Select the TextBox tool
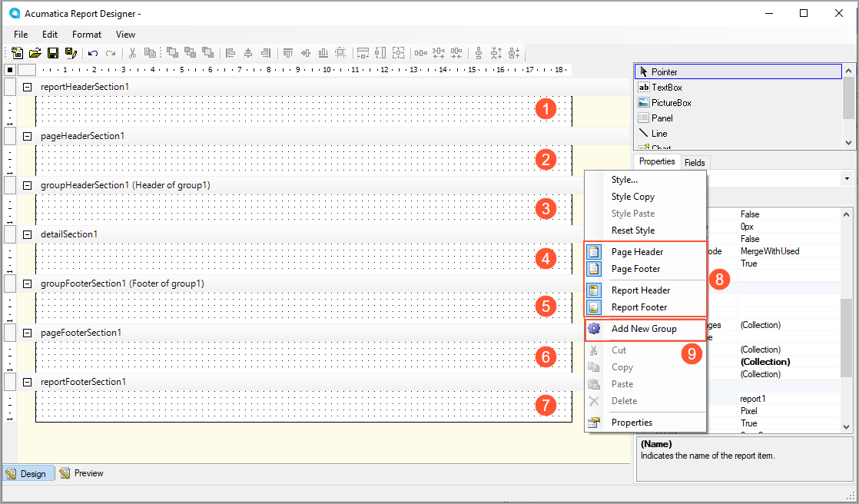 (x=666, y=88)
